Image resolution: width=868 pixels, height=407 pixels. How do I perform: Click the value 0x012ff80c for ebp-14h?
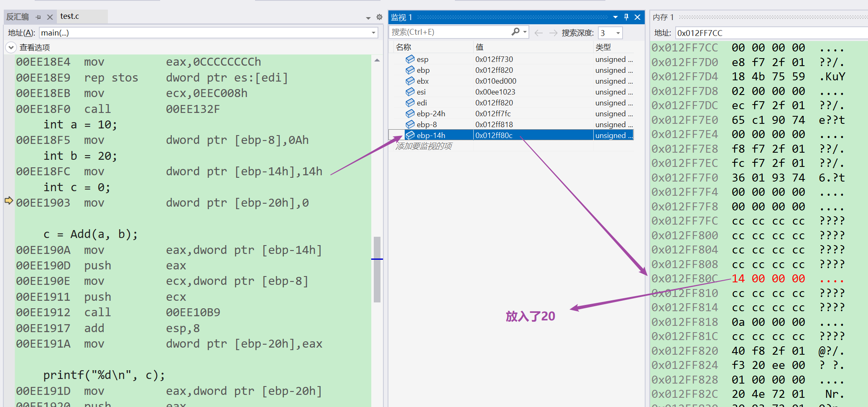pos(494,136)
